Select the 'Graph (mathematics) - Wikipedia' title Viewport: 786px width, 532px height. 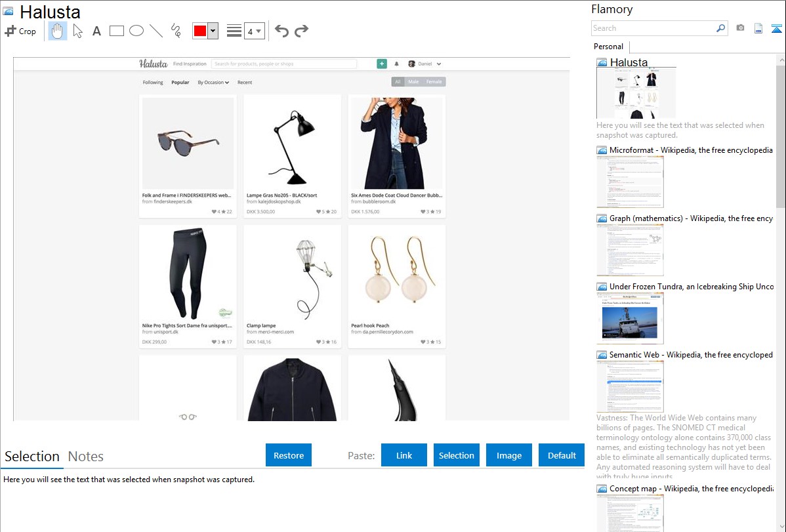(691, 218)
